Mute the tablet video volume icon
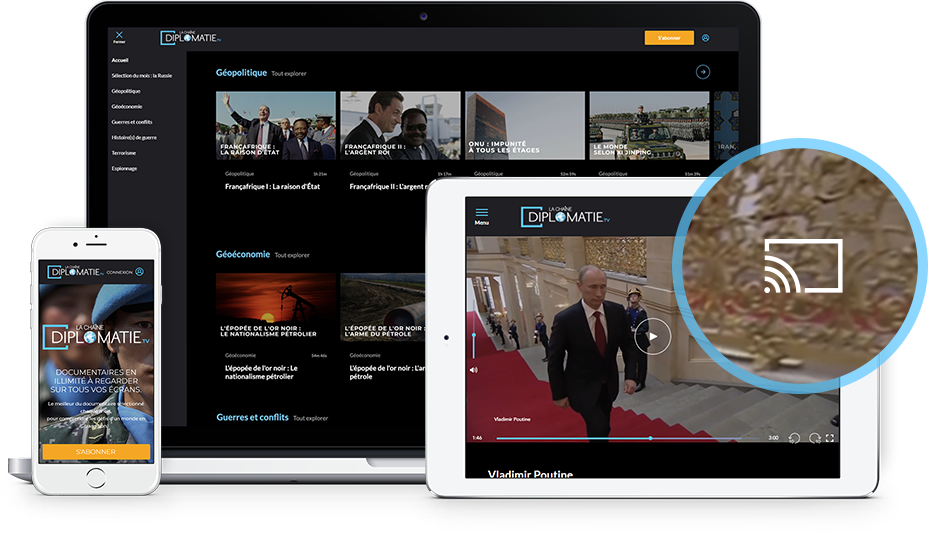 point(474,370)
